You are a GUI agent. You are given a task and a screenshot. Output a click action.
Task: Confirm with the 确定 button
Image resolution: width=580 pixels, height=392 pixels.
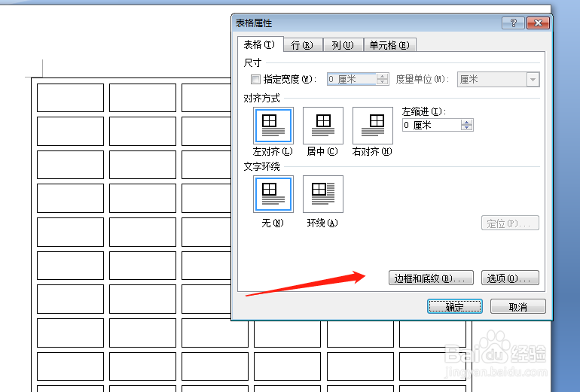pyautogui.click(x=455, y=307)
